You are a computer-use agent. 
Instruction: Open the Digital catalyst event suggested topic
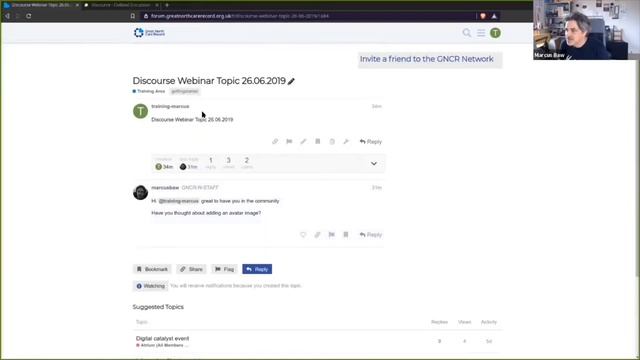click(162, 338)
